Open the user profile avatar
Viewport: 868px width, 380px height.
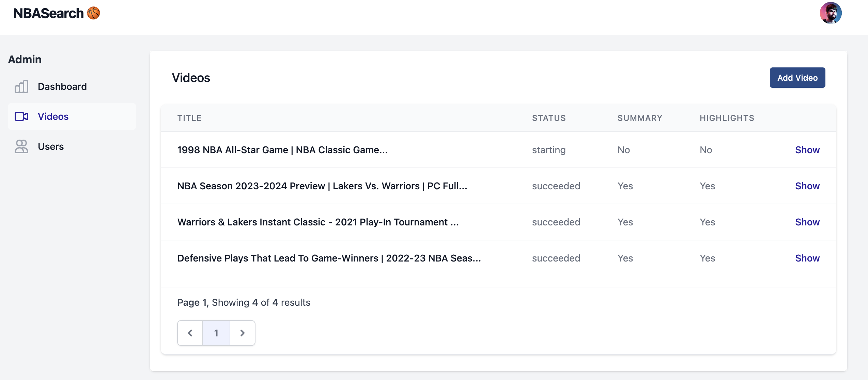(831, 13)
